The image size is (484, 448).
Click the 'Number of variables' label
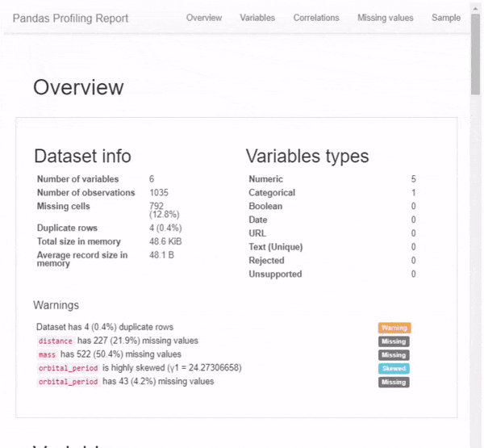tap(77, 179)
